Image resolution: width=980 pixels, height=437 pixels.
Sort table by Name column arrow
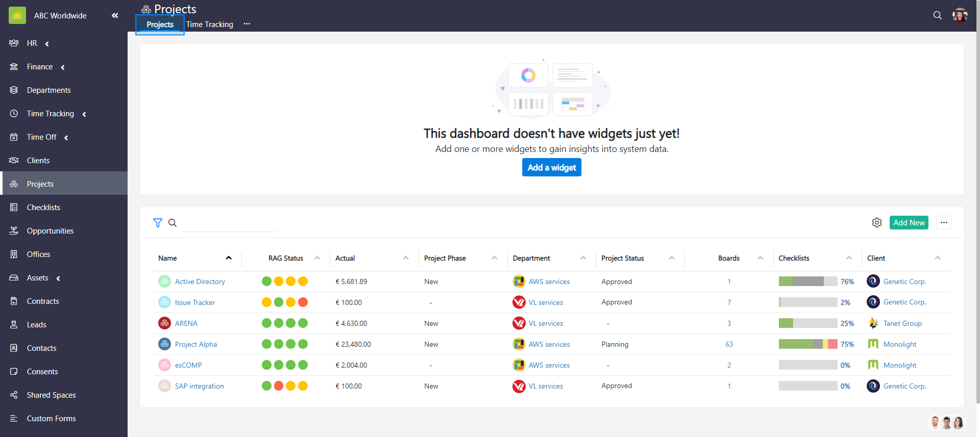point(229,258)
